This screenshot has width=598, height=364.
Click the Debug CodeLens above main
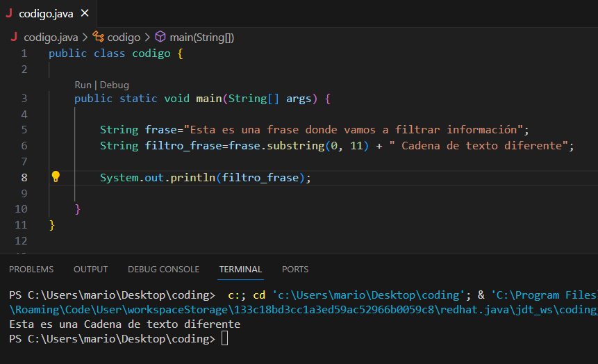(115, 85)
